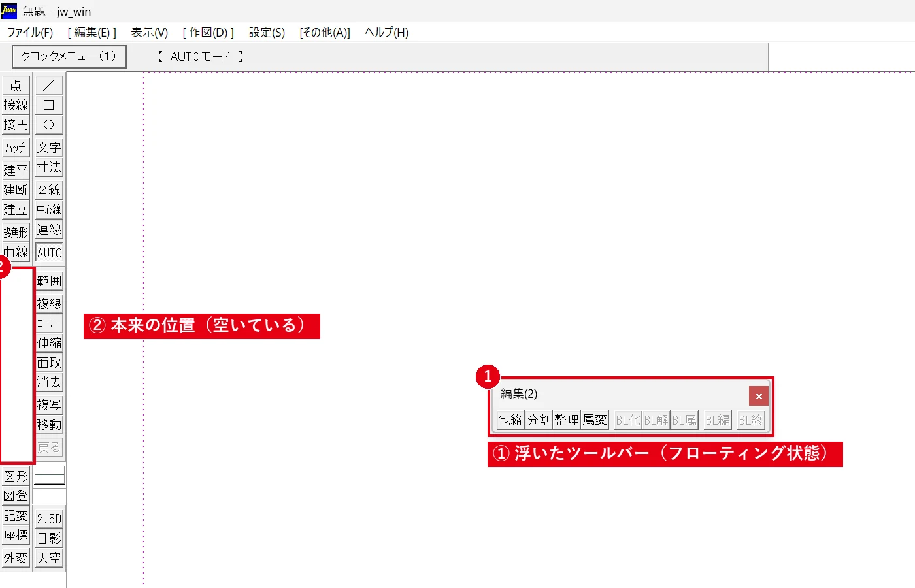Click the 座標 coordinates button

[x=16, y=535]
